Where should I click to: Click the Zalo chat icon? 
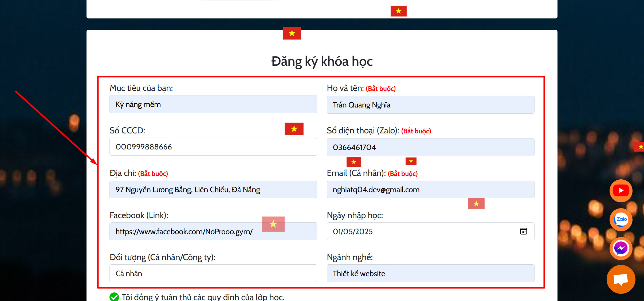621,219
